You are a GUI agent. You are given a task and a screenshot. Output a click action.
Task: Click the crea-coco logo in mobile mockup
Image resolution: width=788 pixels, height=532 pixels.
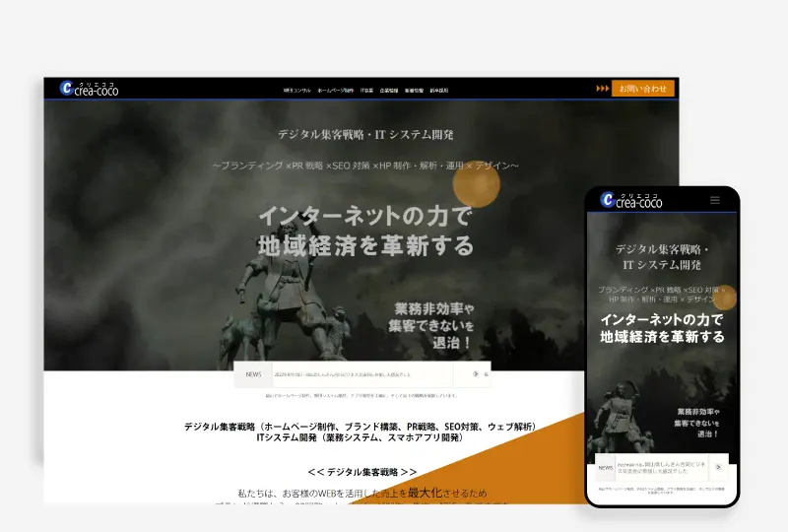point(631,200)
